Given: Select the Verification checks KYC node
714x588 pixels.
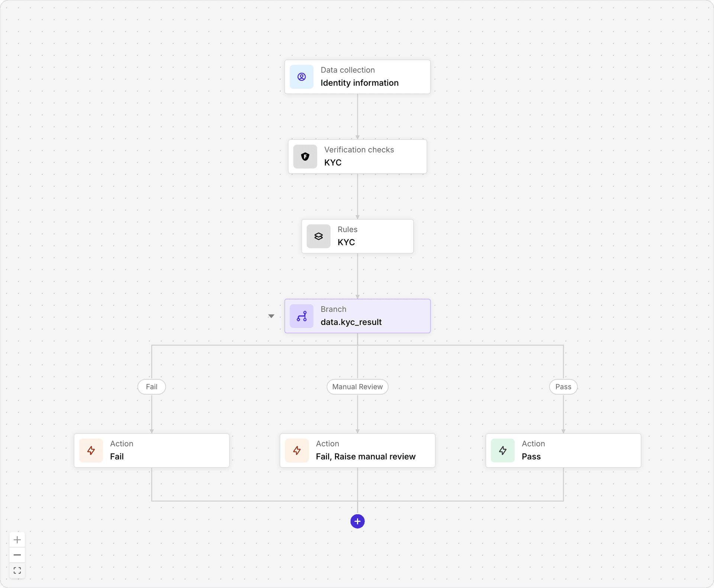Looking at the screenshot, I should (x=357, y=157).
